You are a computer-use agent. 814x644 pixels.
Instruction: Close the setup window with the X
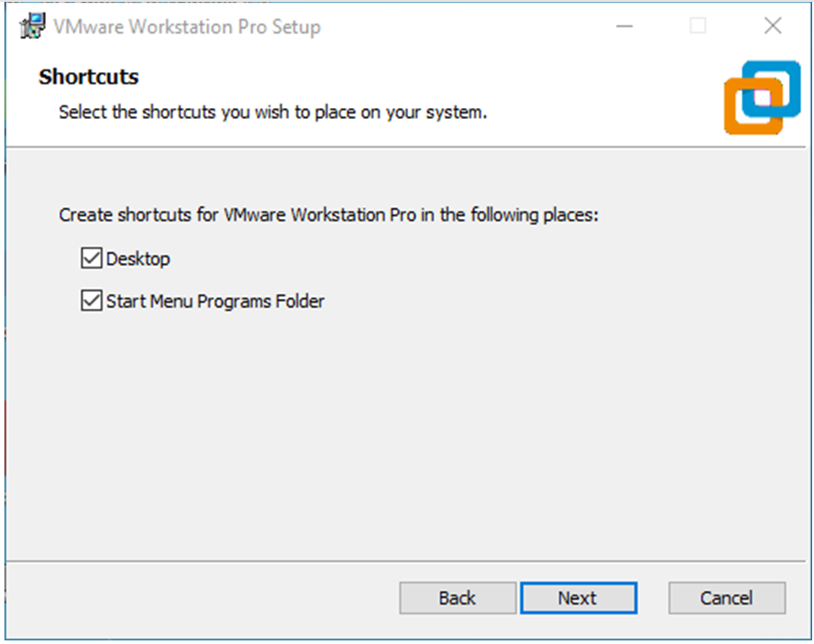(x=773, y=25)
